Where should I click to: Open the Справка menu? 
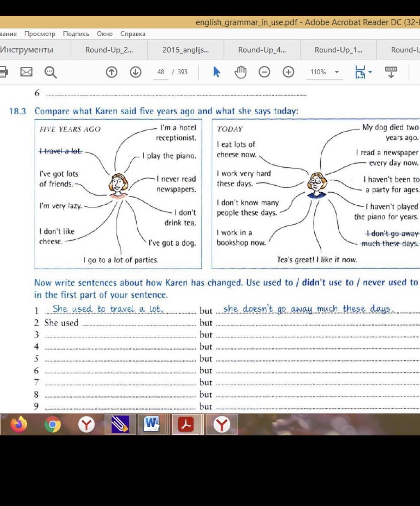coord(133,34)
